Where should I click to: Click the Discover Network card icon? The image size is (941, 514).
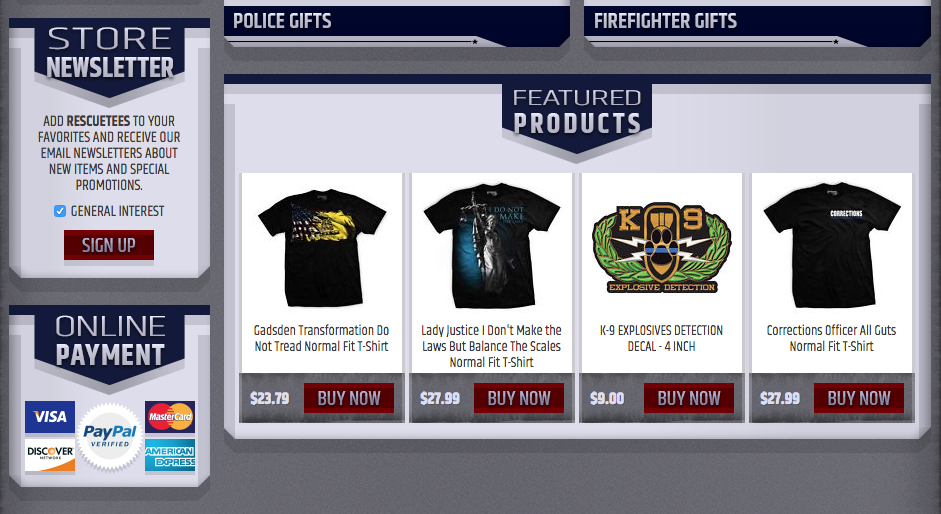pos(50,455)
